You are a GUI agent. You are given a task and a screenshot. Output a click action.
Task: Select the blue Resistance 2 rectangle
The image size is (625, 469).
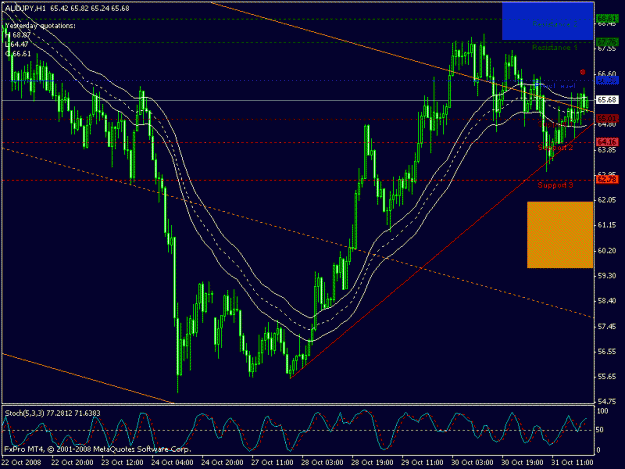click(x=547, y=21)
